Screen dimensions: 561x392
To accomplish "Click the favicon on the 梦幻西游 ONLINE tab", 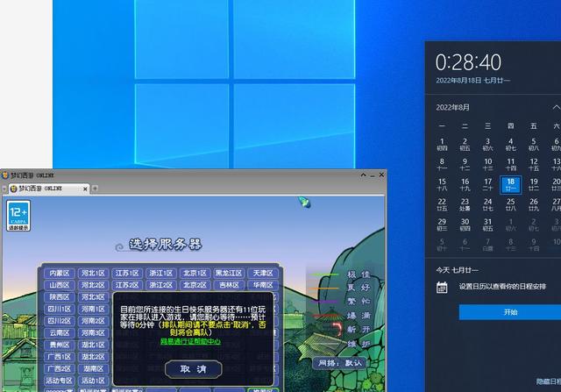I will [14, 189].
